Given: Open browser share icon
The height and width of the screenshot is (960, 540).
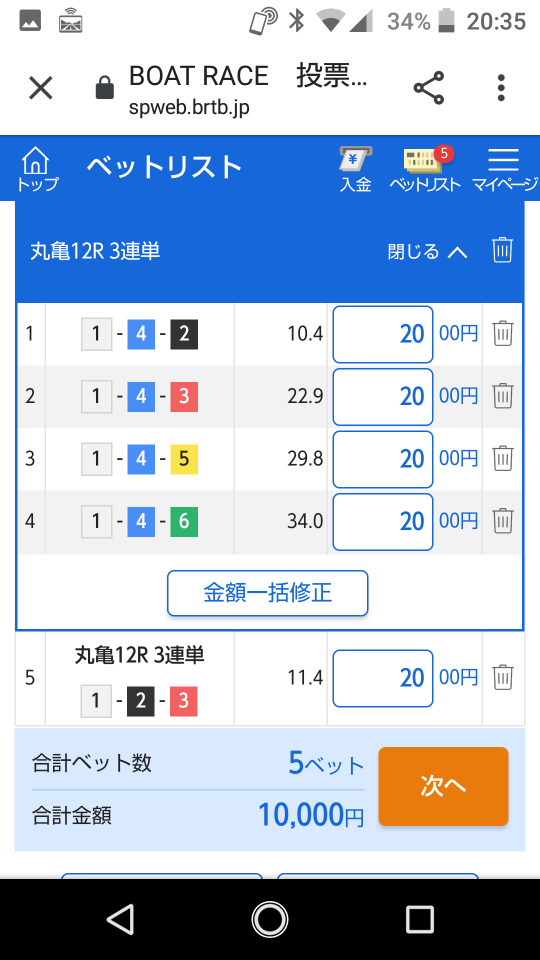Looking at the screenshot, I should [x=429, y=88].
